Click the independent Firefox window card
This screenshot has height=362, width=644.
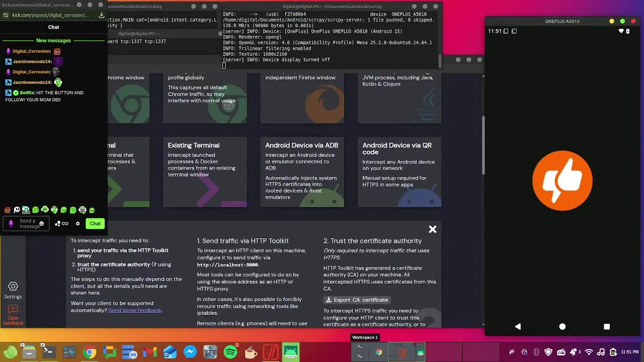click(x=302, y=98)
